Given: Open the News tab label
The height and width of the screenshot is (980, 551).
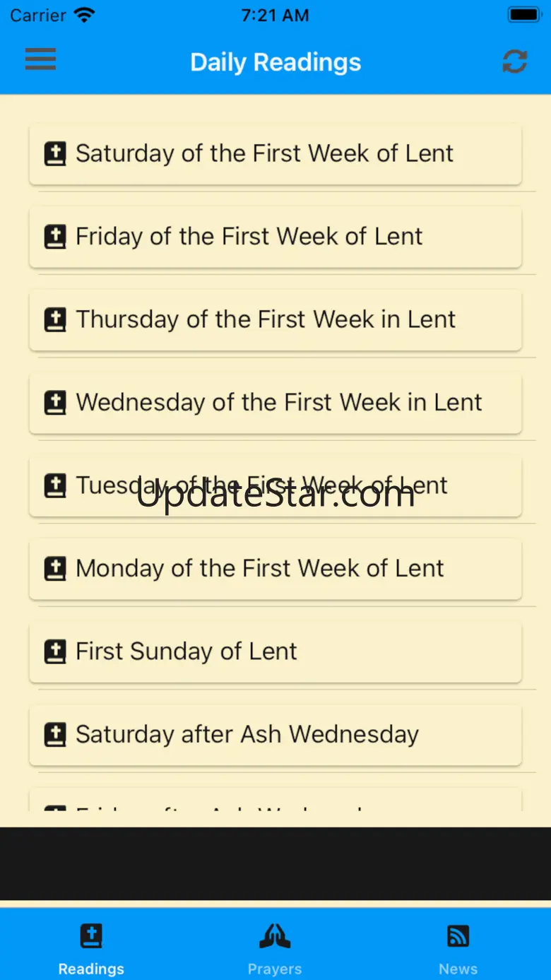Looking at the screenshot, I should (x=458, y=969).
